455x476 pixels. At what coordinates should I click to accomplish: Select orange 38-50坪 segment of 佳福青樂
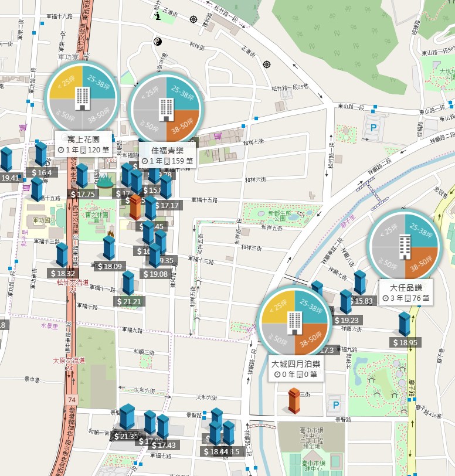(x=182, y=126)
